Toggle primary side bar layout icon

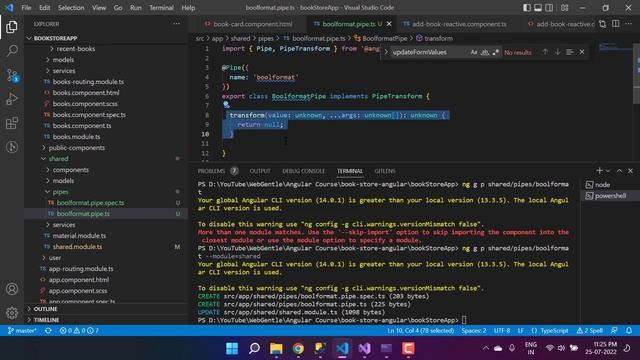527,8
